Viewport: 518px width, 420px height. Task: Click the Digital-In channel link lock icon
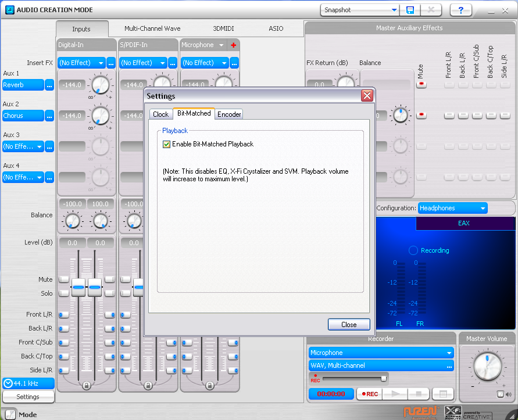tap(87, 385)
